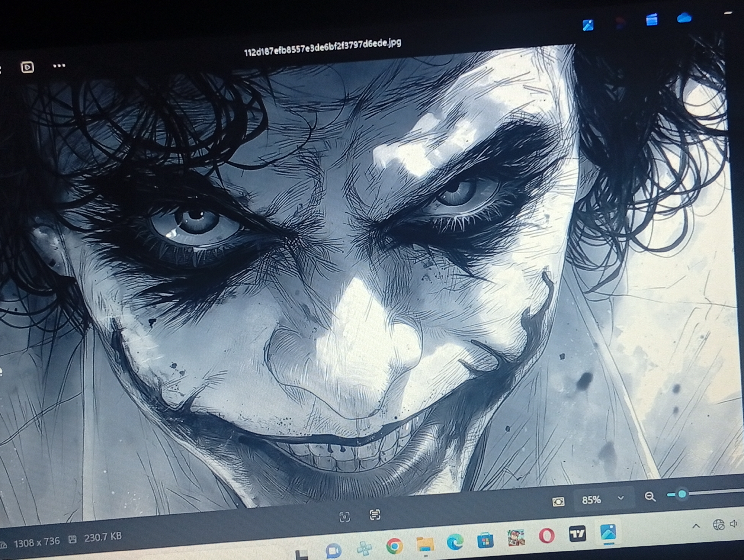Screen dimensions: 744x560
Task: Click the Photos app icon in taskbar
Action: (x=608, y=532)
